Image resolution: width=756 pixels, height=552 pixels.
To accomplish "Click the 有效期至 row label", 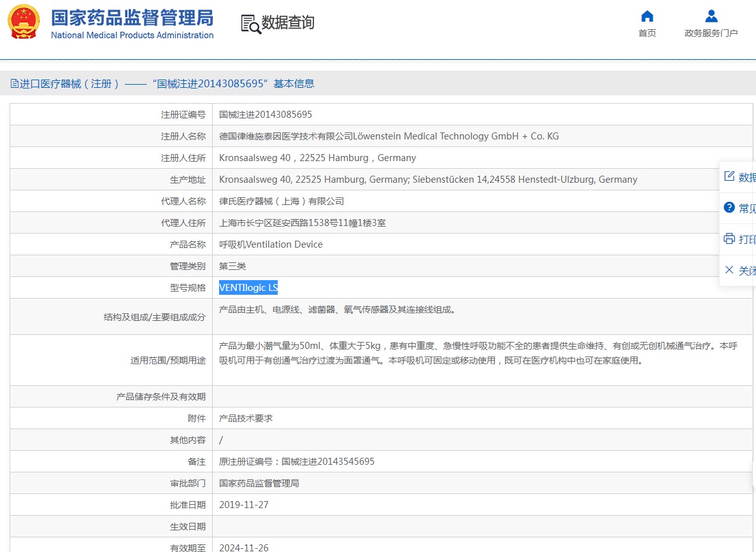I will pos(187,548).
